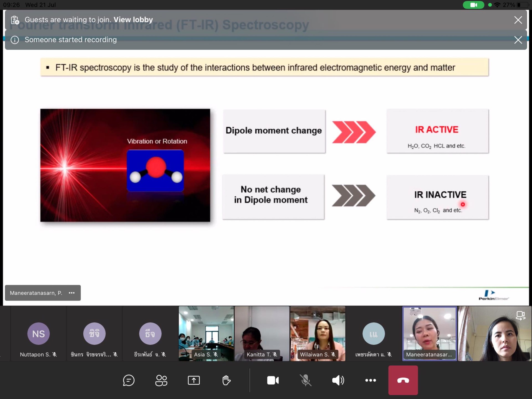
Task: Click the muted mic icon next to Kanitta T.
Action: pyautogui.click(x=275, y=354)
